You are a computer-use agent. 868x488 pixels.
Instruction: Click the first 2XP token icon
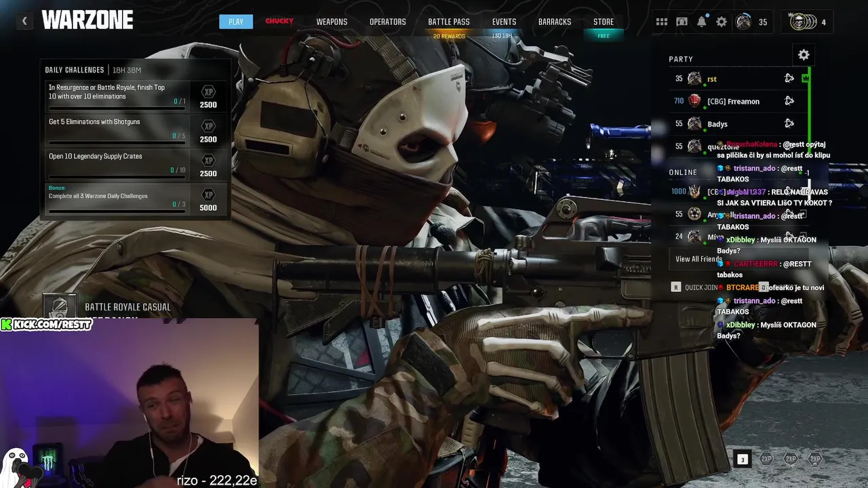766,460
